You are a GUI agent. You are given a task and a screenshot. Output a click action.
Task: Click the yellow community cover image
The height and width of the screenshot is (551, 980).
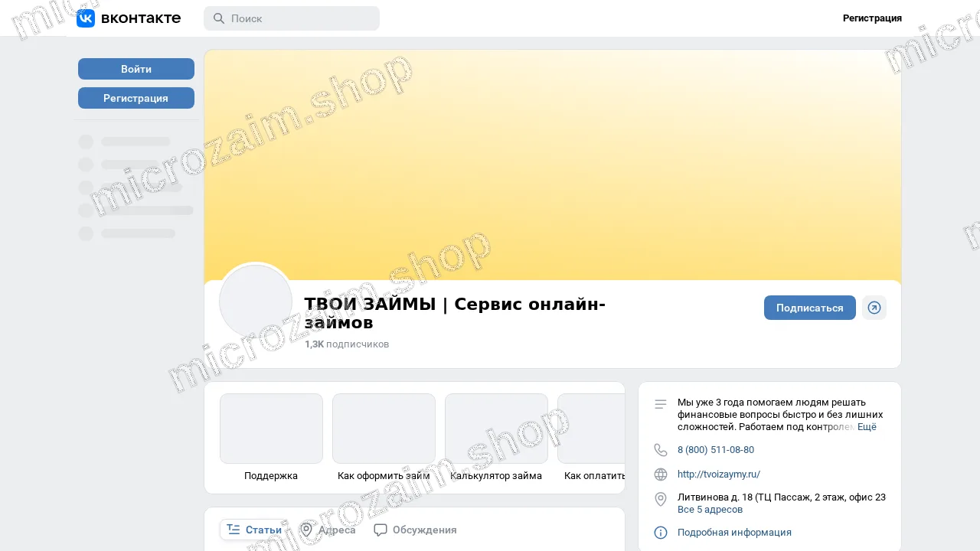point(553,165)
